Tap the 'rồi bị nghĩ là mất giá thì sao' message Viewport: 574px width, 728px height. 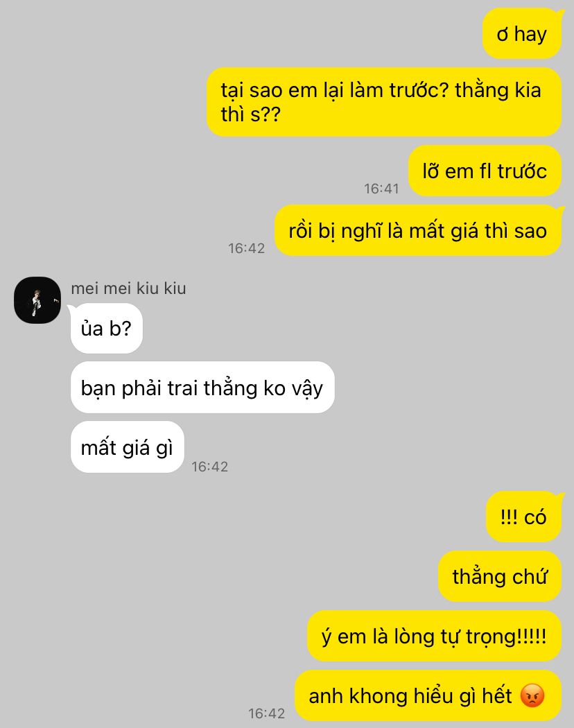pyautogui.click(x=418, y=231)
